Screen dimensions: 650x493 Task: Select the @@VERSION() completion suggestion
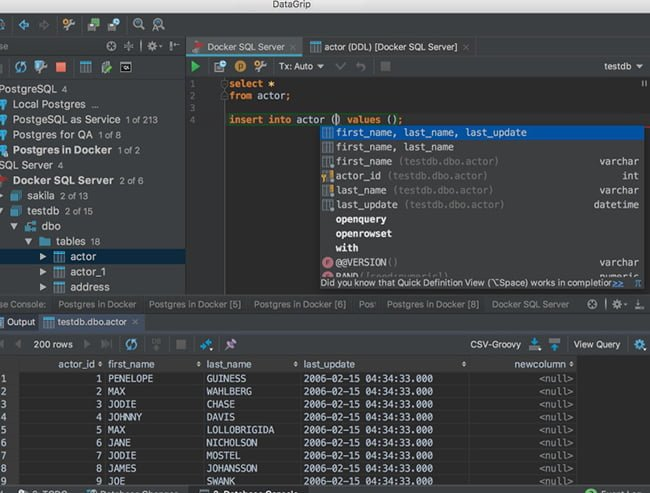click(x=482, y=262)
